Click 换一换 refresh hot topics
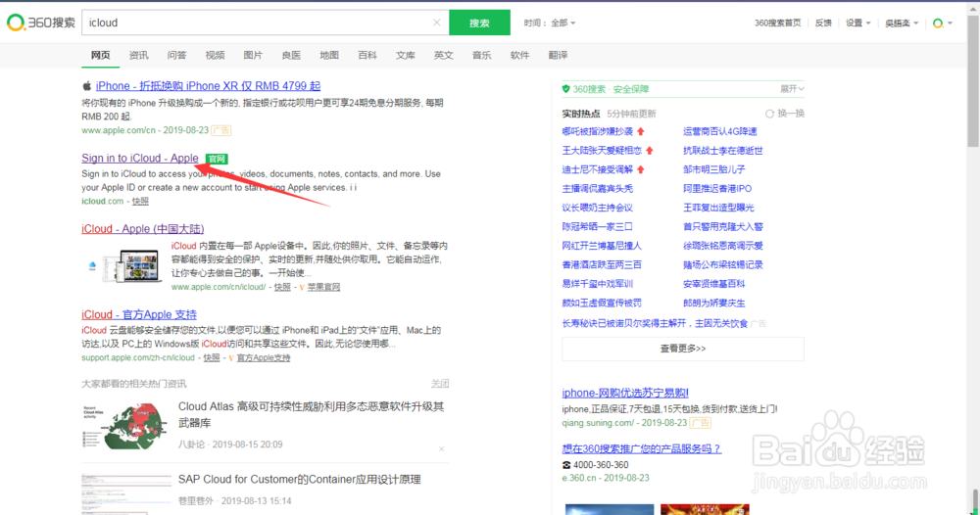The width and height of the screenshot is (980, 515). click(x=785, y=114)
